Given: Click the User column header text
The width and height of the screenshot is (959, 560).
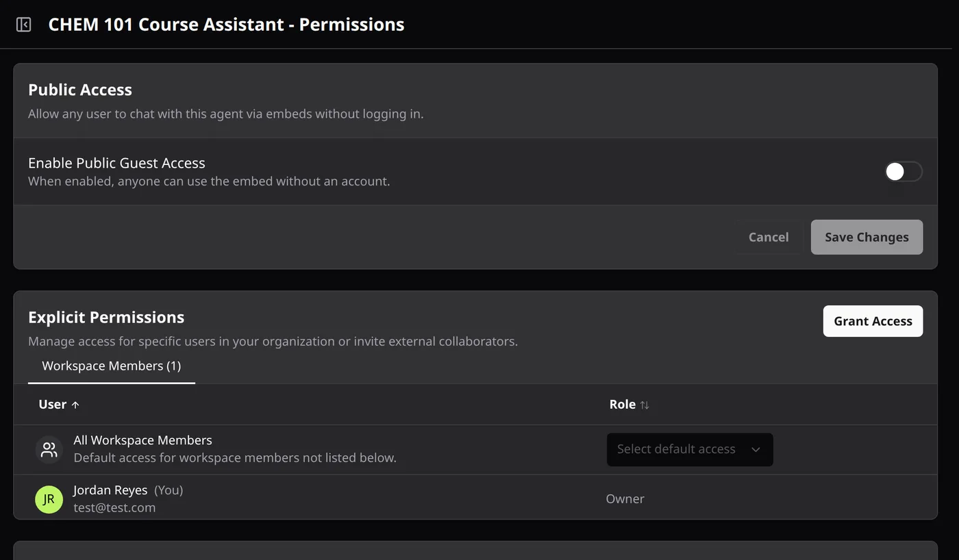Looking at the screenshot, I should [x=53, y=405].
